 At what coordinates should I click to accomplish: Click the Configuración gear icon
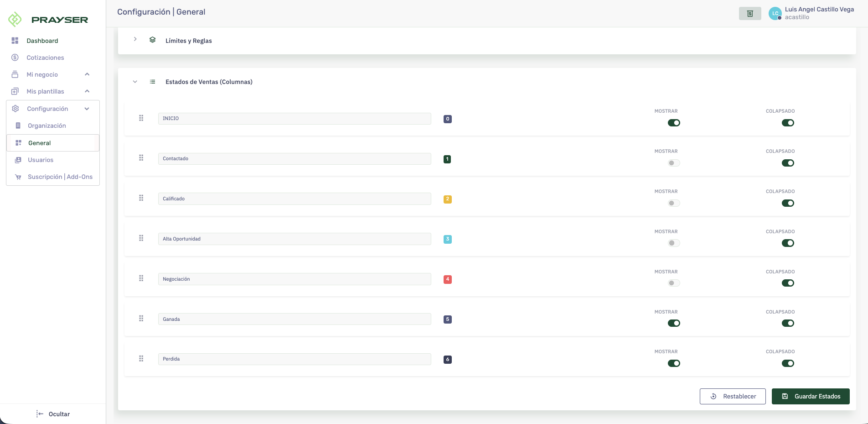click(x=15, y=109)
